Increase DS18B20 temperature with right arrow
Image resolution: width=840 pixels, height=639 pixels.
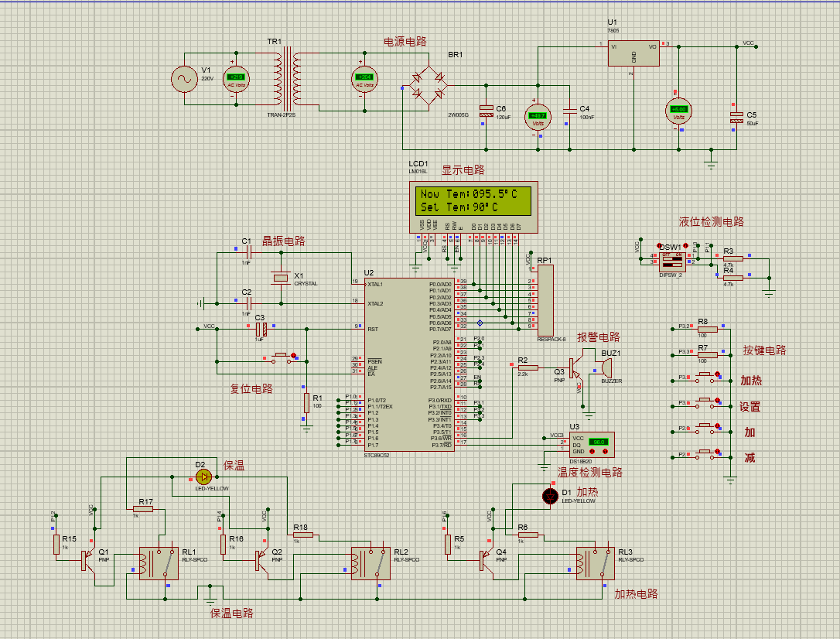point(606,451)
